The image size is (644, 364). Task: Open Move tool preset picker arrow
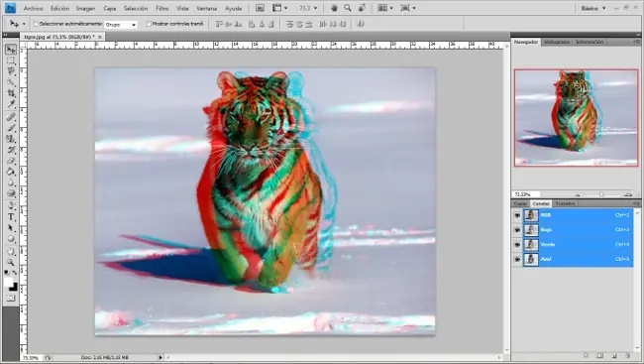[24, 24]
